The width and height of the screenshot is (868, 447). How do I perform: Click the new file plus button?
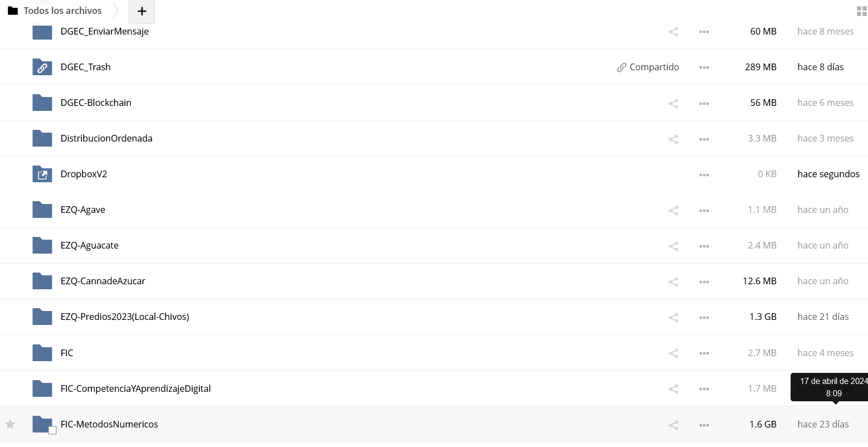click(142, 11)
